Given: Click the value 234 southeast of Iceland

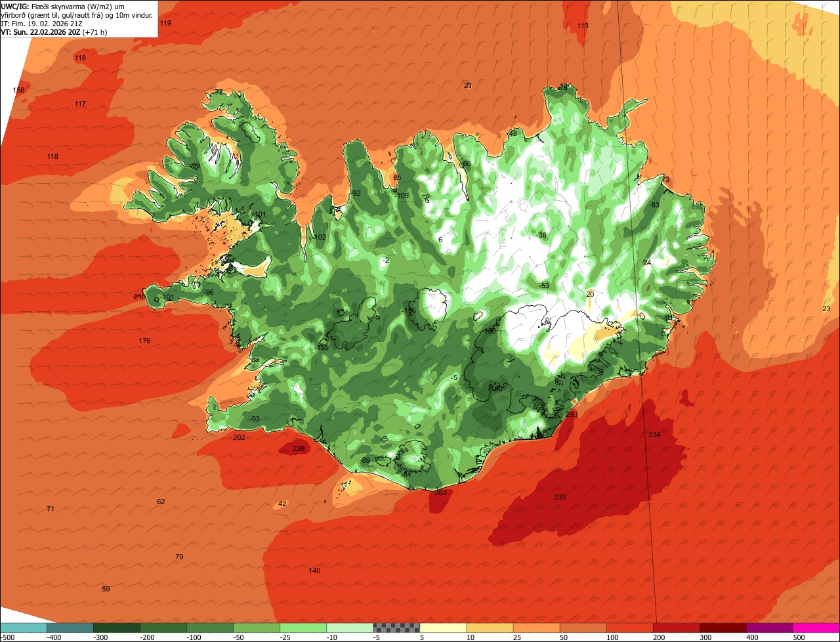Looking at the screenshot, I should click(x=654, y=435).
